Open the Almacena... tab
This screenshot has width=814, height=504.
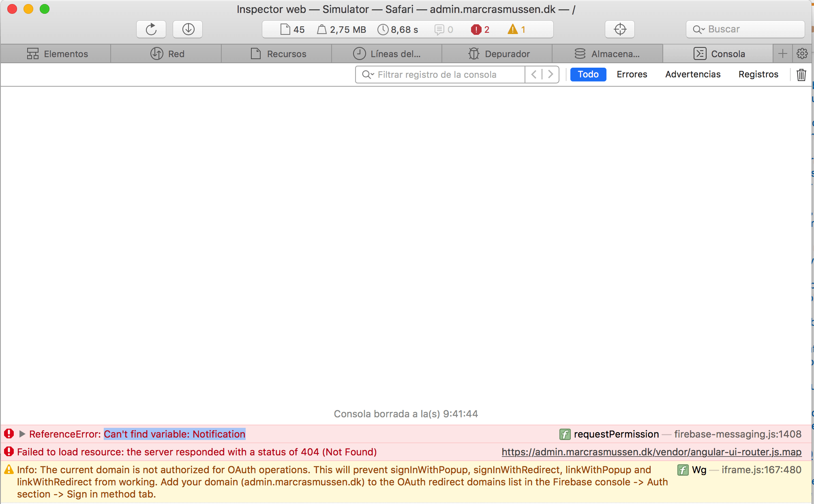(x=608, y=54)
